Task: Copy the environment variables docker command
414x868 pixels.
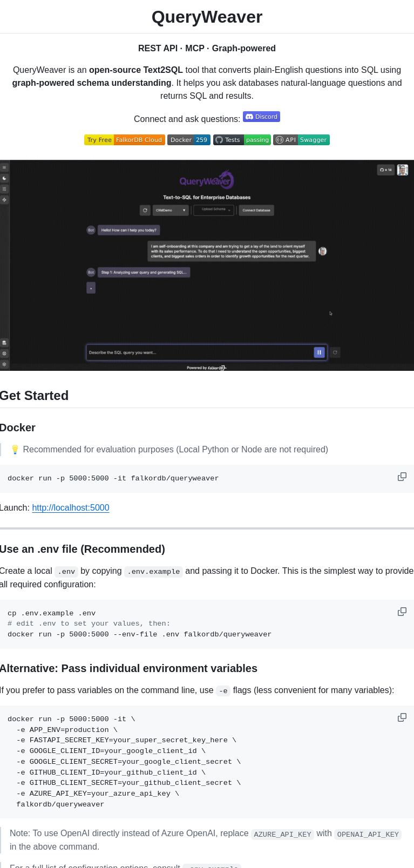Action: pos(402,717)
